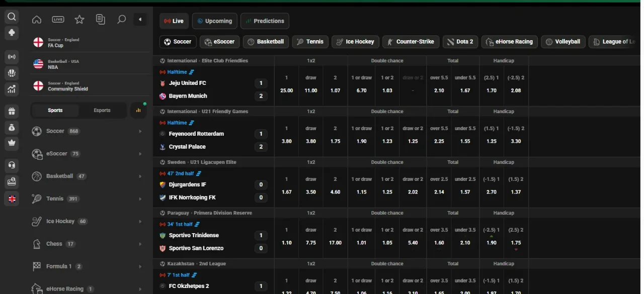Open the basketball sports icon in the left rail

[x=12, y=73]
